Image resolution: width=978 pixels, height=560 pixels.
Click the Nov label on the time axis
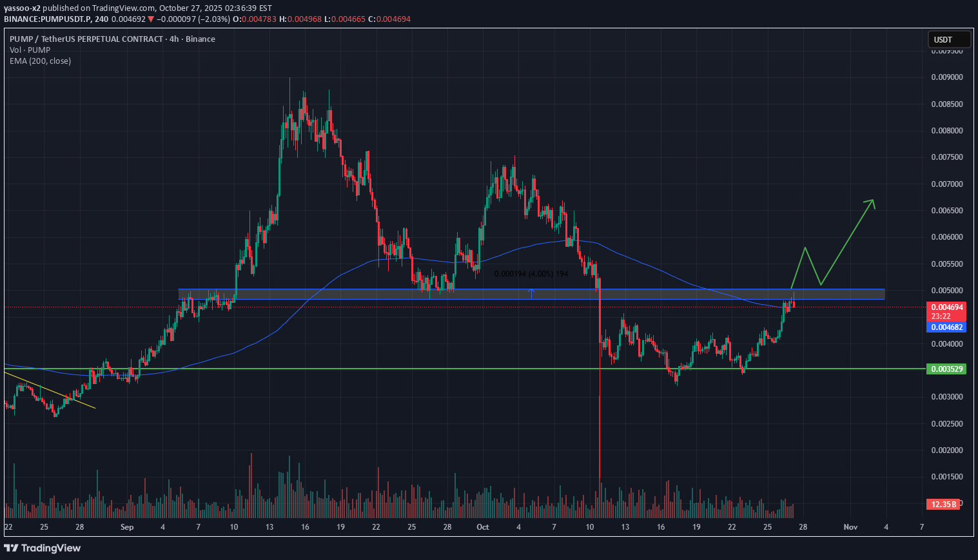click(850, 527)
